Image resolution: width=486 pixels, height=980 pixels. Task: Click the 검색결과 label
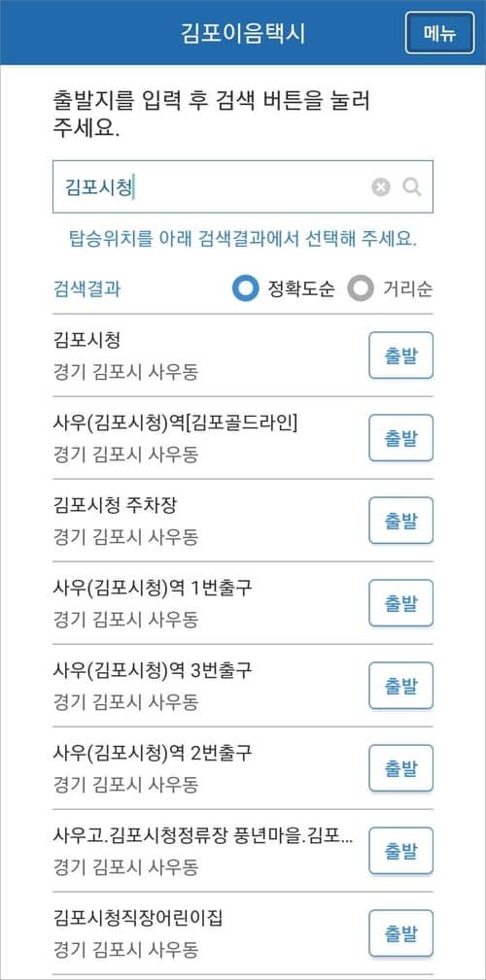click(x=87, y=289)
